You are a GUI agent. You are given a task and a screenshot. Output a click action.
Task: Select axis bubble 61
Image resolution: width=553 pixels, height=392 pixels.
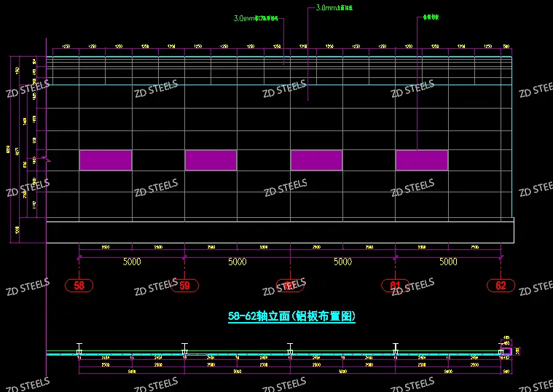click(396, 286)
